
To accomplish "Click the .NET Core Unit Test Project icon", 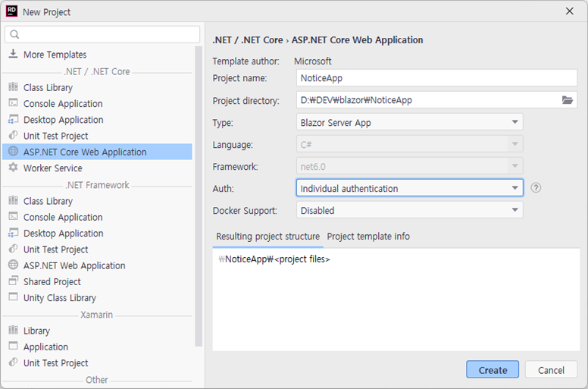I will [13, 135].
